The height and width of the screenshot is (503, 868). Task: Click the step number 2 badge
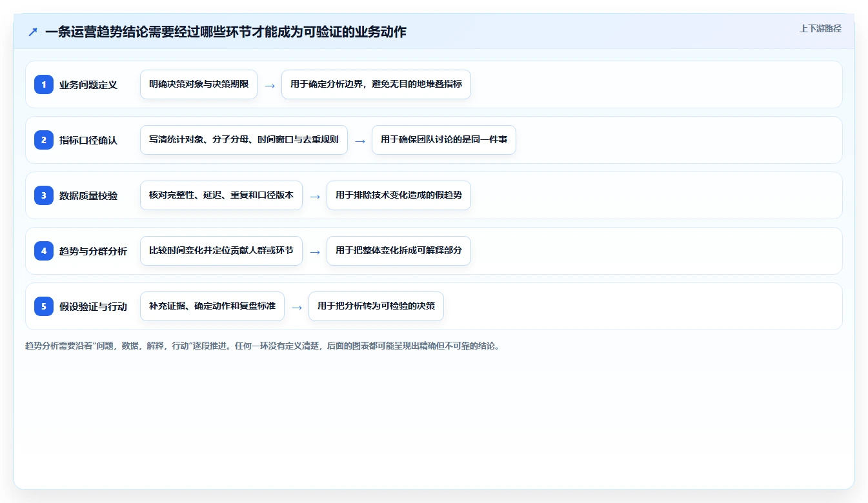44,140
